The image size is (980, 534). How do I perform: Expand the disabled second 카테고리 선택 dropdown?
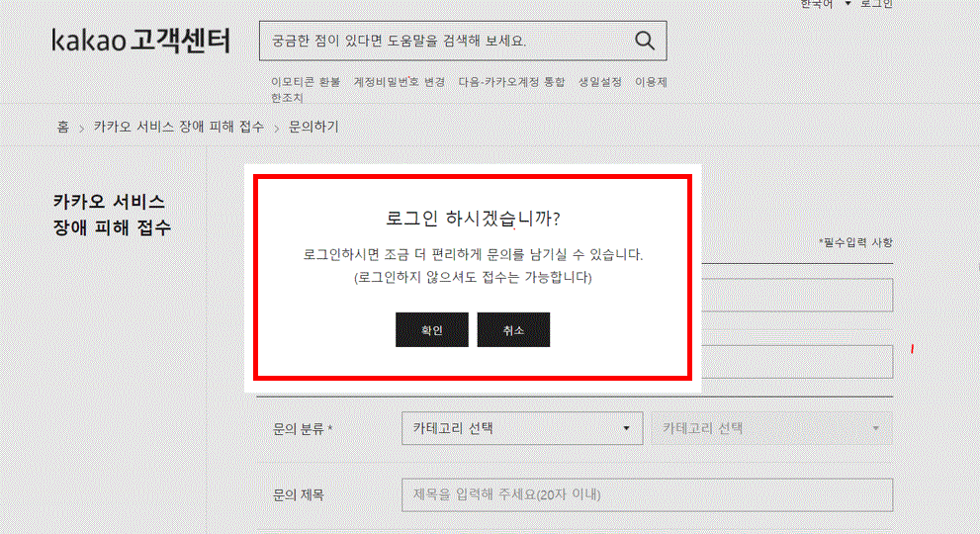(771, 428)
